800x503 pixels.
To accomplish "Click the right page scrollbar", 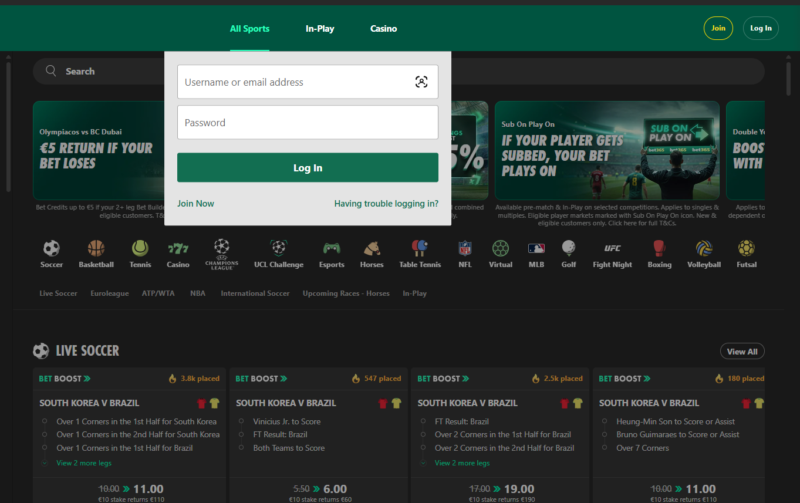I will 788,77.
